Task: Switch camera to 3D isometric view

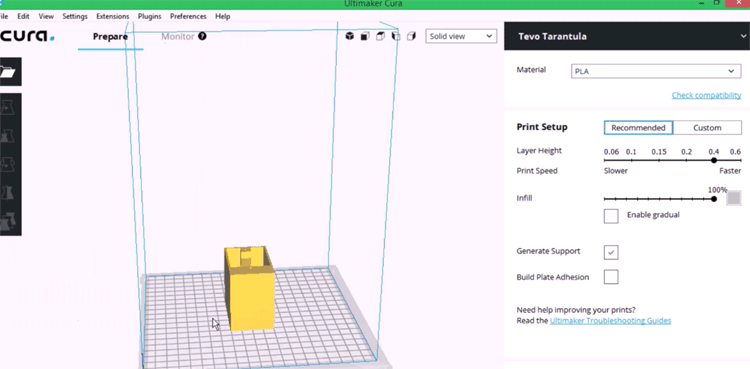Action: 350,36
